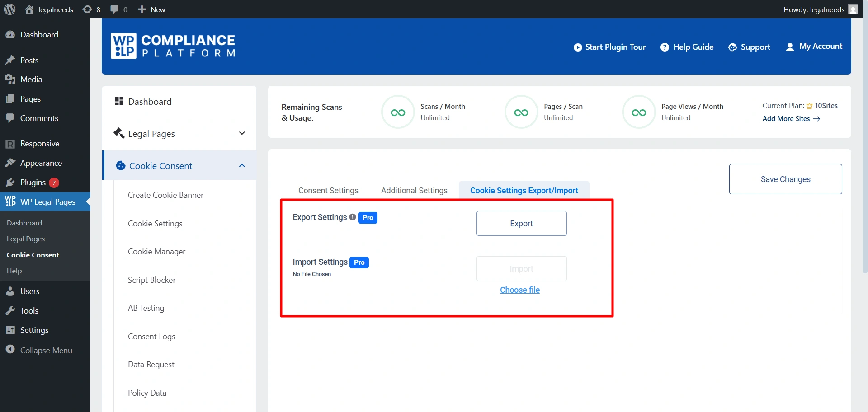Click the Choose file link under Import
Image resolution: width=868 pixels, height=412 pixels.
click(x=520, y=290)
